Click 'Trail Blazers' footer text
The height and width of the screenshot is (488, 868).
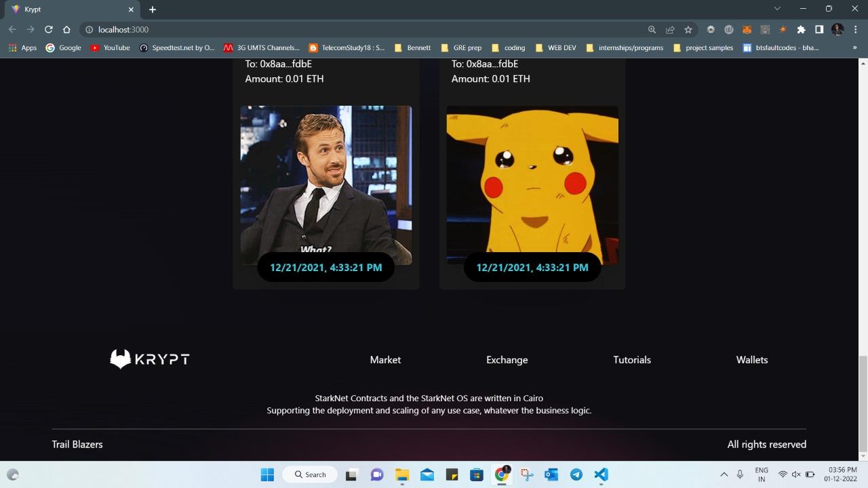pyautogui.click(x=77, y=445)
